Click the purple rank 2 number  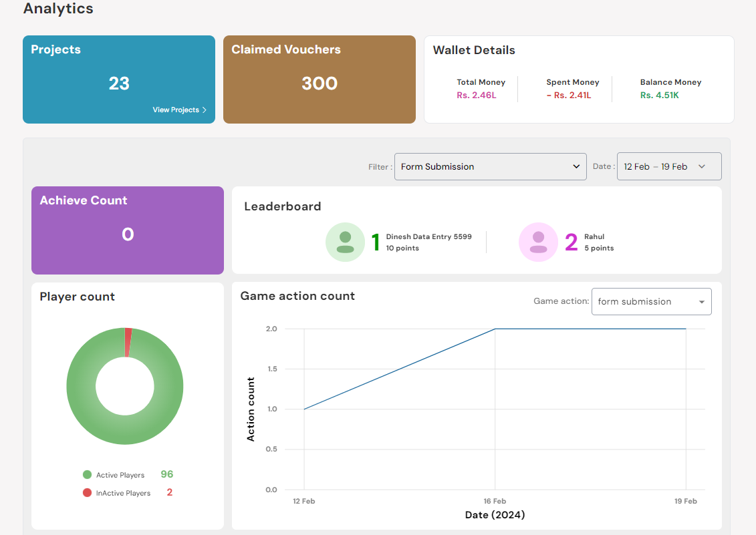click(x=572, y=242)
